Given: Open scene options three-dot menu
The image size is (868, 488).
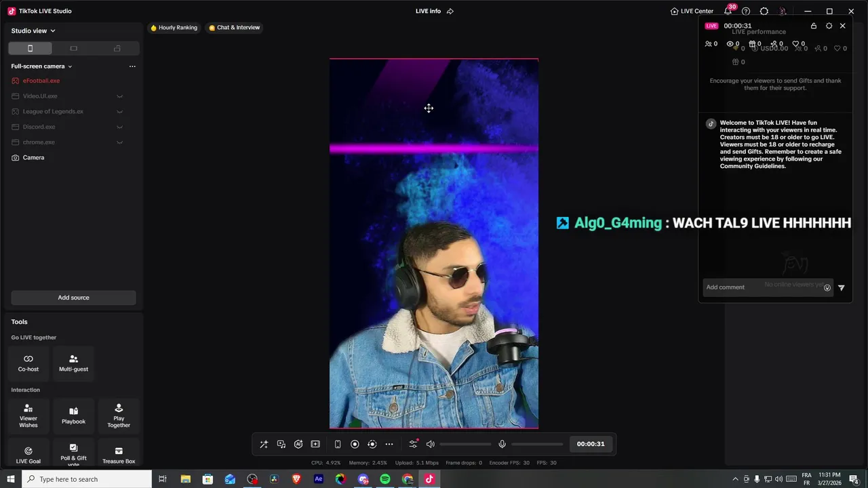Looking at the screenshot, I should tap(132, 66).
